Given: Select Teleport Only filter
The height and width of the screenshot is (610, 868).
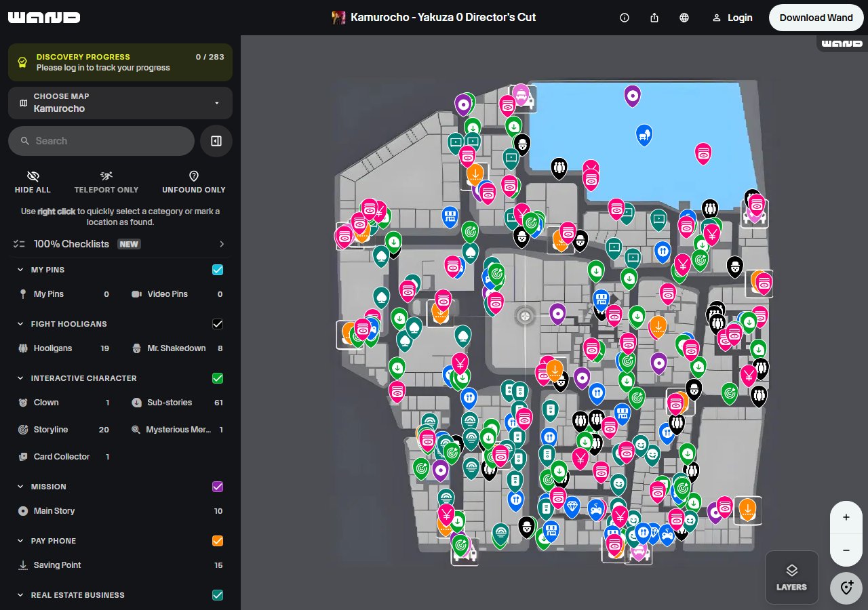Looking at the screenshot, I should (106, 182).
